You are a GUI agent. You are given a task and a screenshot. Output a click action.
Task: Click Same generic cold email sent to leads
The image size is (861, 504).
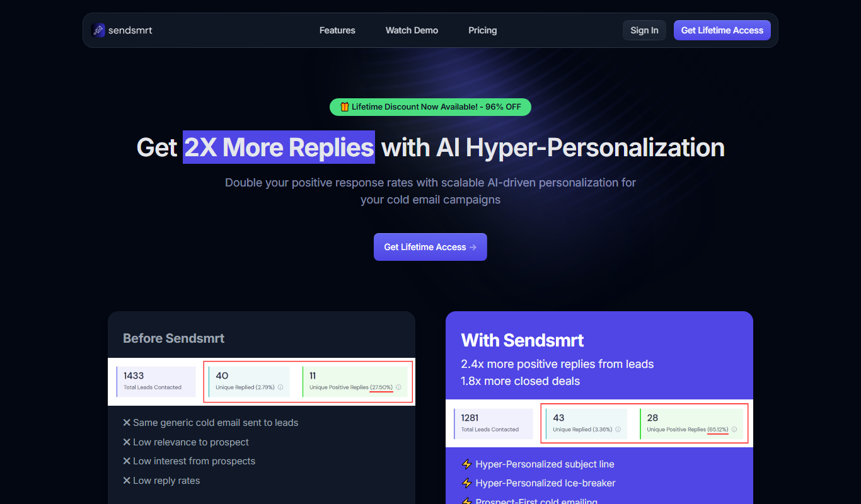pyautogui.click(x=216, y=423)
